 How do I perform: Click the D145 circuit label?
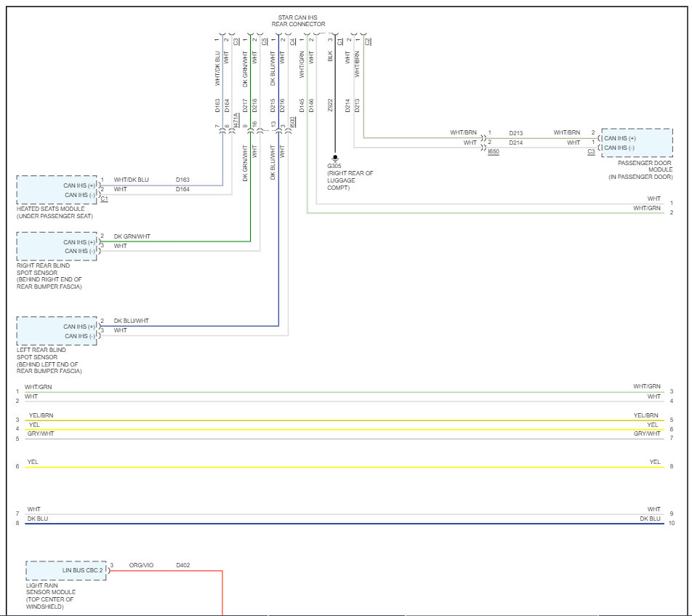point(302,105)
